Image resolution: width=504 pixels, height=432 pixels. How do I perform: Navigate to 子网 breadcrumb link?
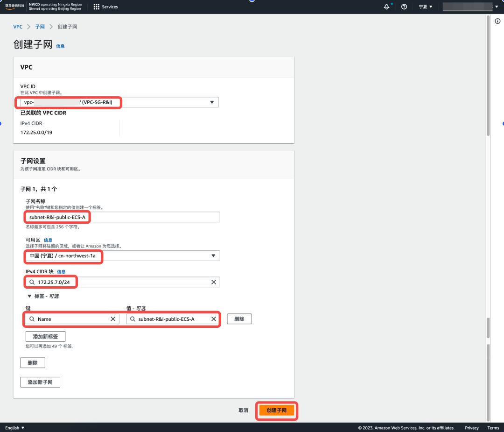click(x=40, y=27)
